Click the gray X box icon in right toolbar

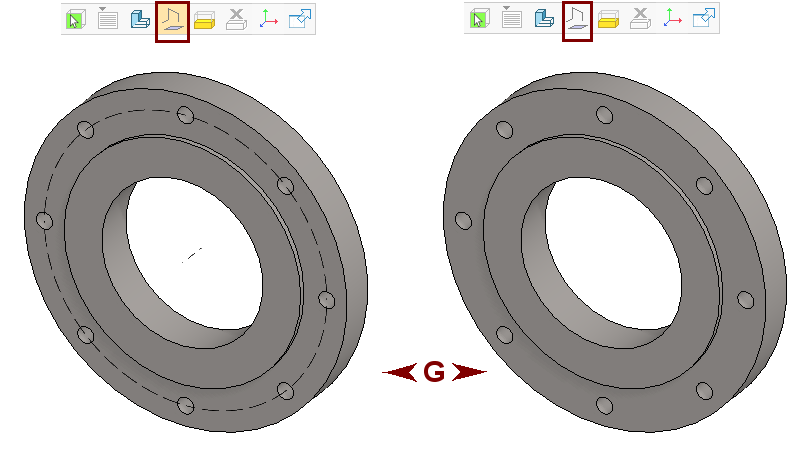point(641,19)
